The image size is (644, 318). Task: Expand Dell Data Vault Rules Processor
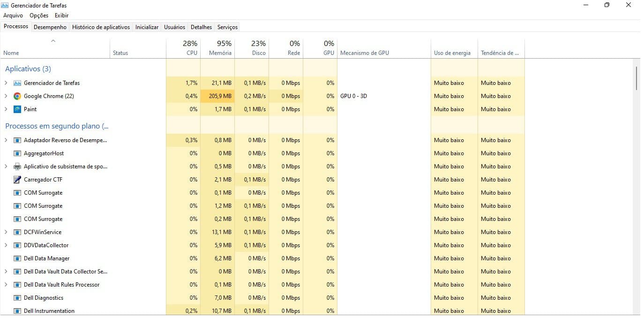pyautogui.click(x=6, y=285)
